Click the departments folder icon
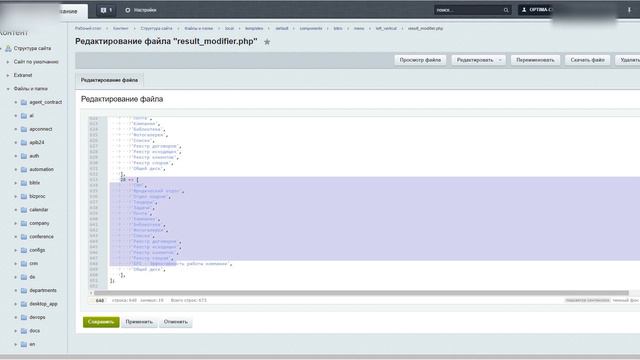This screenshot has height=360, width=640. (24, 291)
